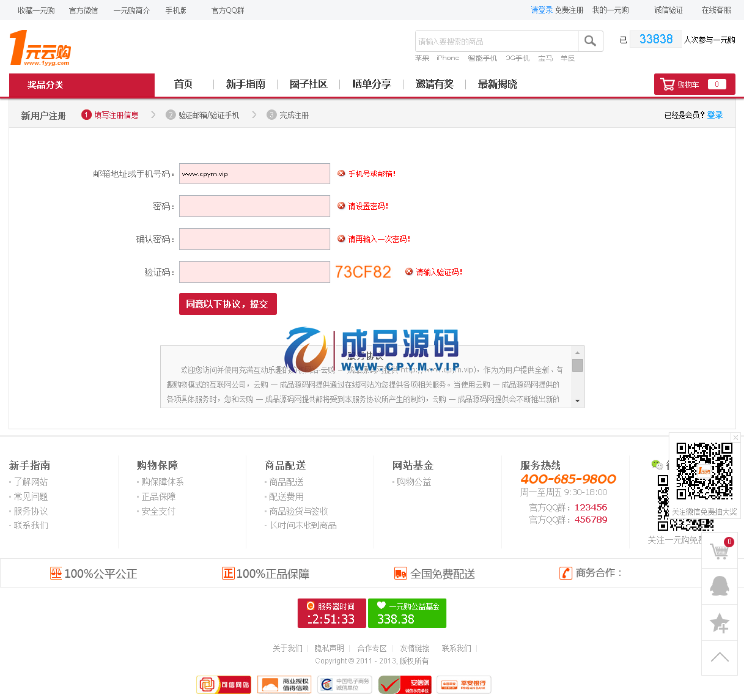Click the 服务器时间 clock panel
This screenshot has height=700, width=744.
coord(331,613)
